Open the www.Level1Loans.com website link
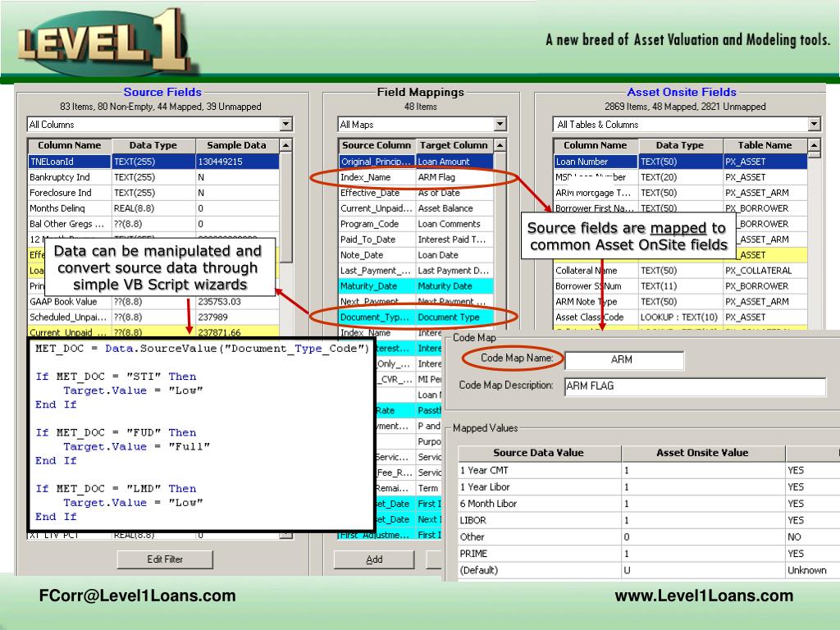The height and width of the screenshot is (630, 840). pos(704,596)
